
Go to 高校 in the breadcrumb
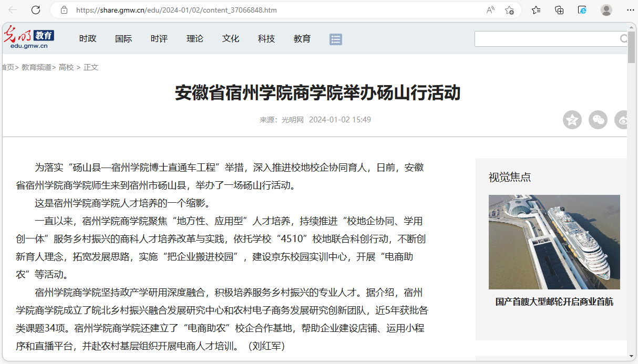[66, 67]
